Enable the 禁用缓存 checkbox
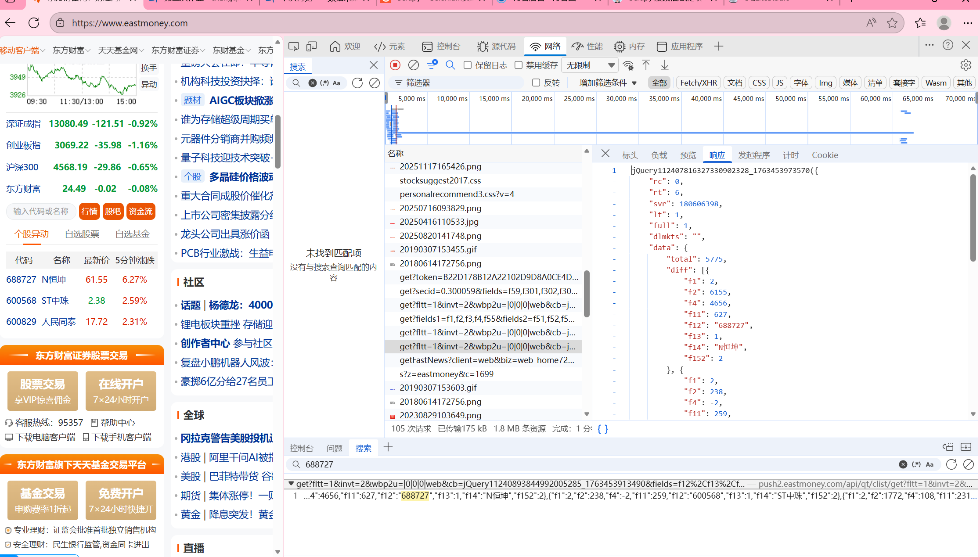 click(519, 65)
